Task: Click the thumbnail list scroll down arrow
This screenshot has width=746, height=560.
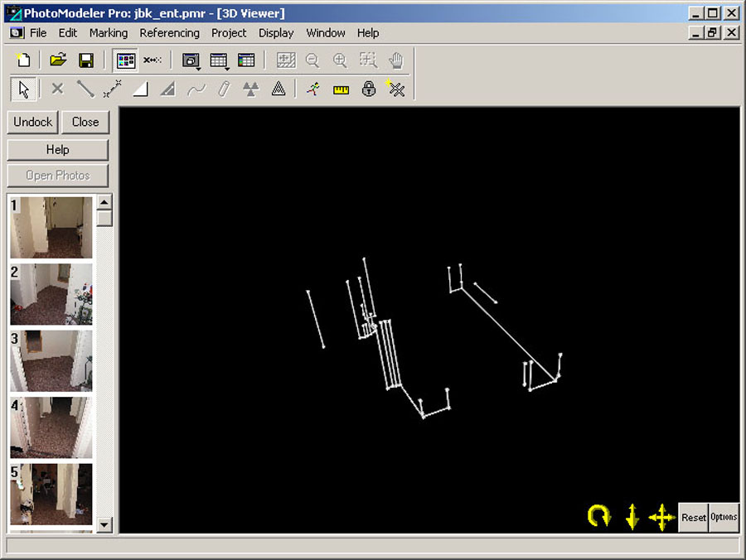Action: click(104, 525)
